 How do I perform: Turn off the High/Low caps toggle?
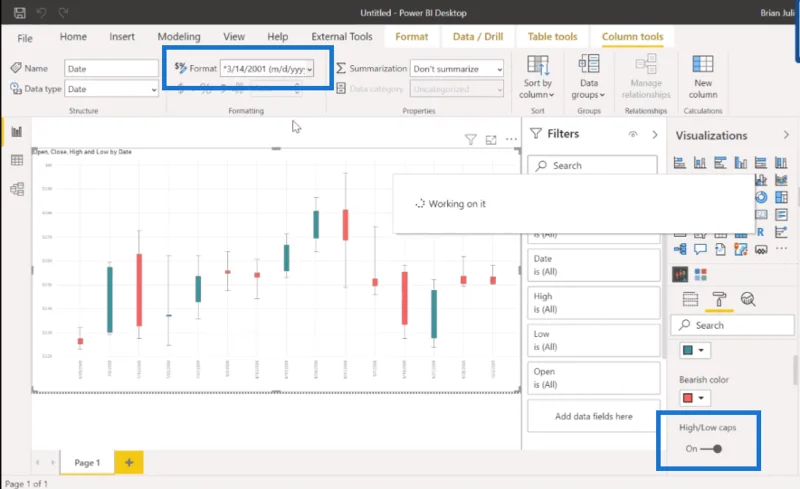coord(711,449)
